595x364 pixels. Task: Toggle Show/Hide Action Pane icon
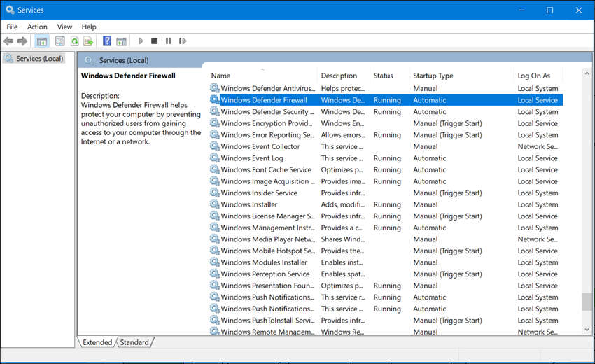click(x=121, y=41)
